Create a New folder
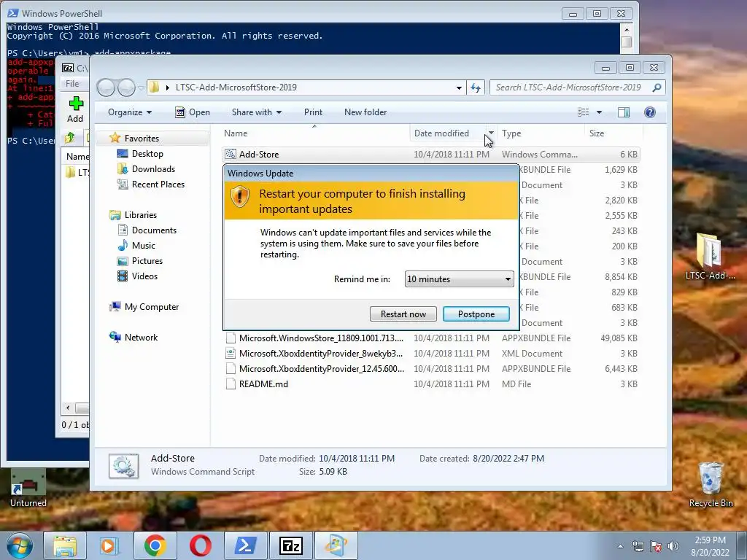747x560 pixels. pos(365,112)
